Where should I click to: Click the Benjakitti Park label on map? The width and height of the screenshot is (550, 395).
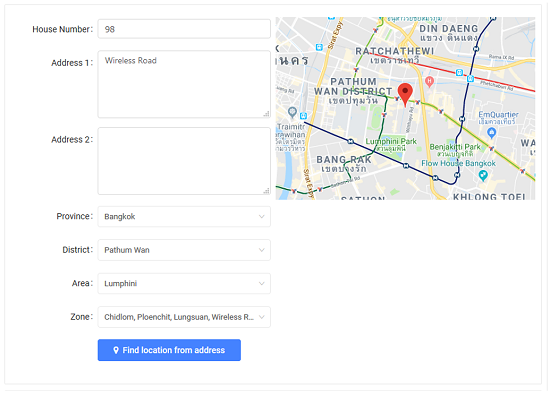(455, 147)
